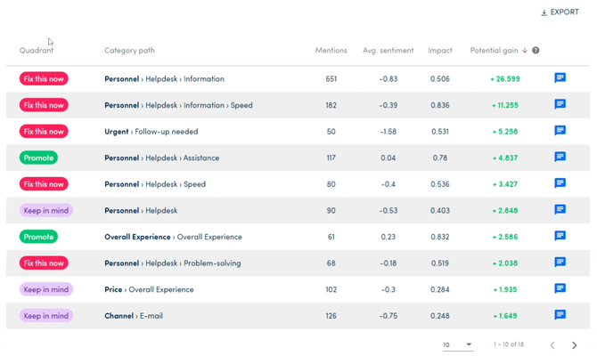
Task: Click comment icon in Helpdesk Problem-solving row
Action: coord(560,263)
